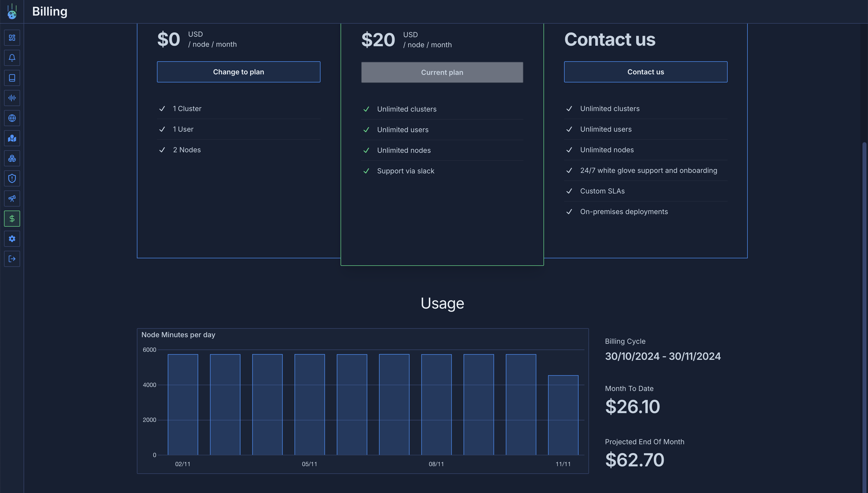Click the globe icon in sidebar
The width and height of the screenshot is (868, 493).
coord(12,118)
